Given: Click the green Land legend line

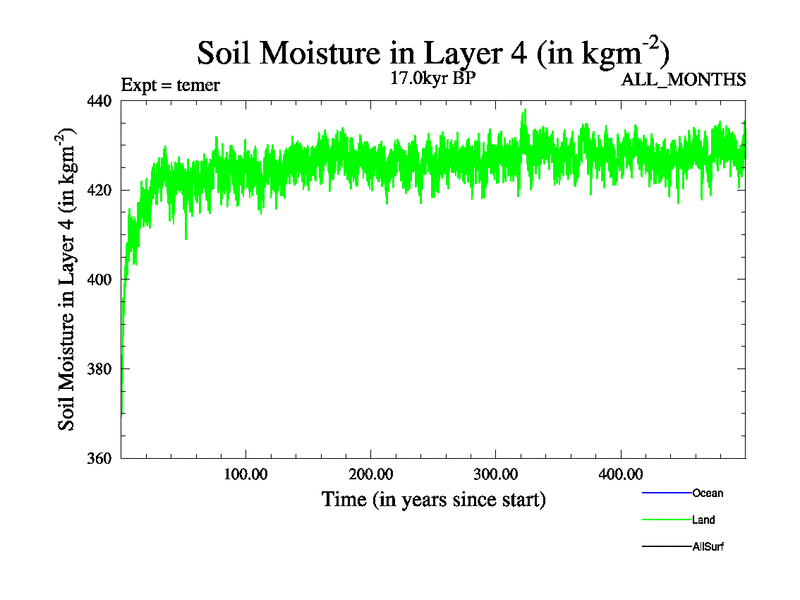Looking at the screenshot, I should click(665, 520).
